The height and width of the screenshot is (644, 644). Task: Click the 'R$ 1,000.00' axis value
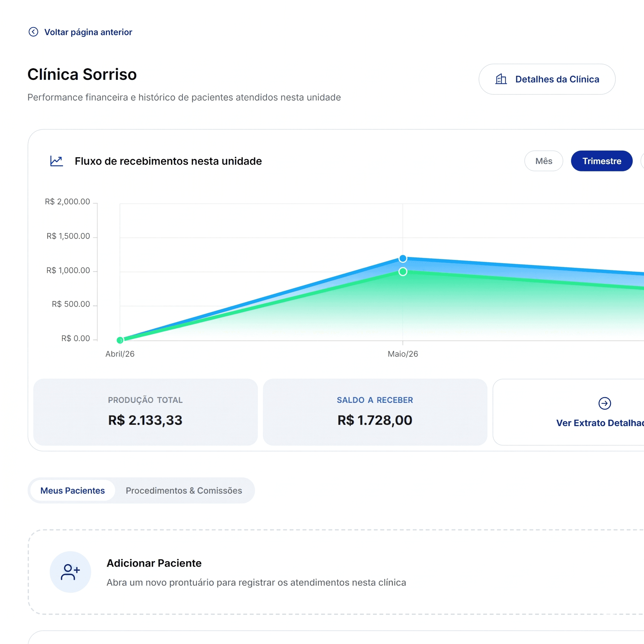point(68,270)
